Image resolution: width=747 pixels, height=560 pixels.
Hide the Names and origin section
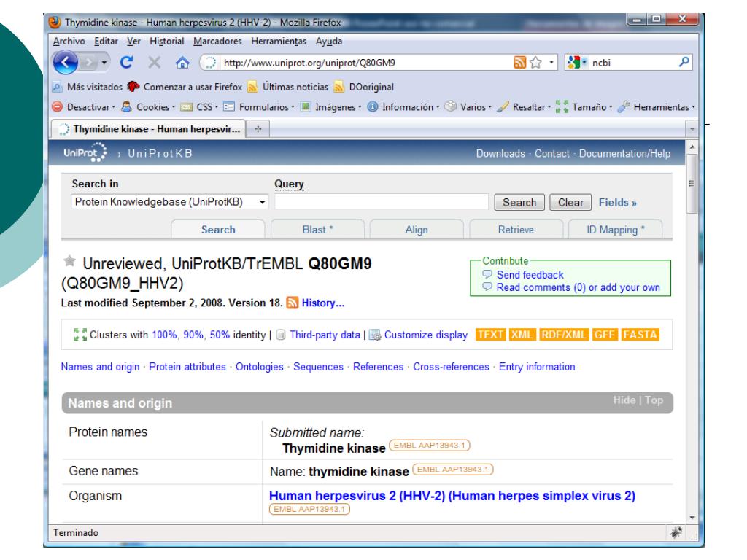(630, 401)
